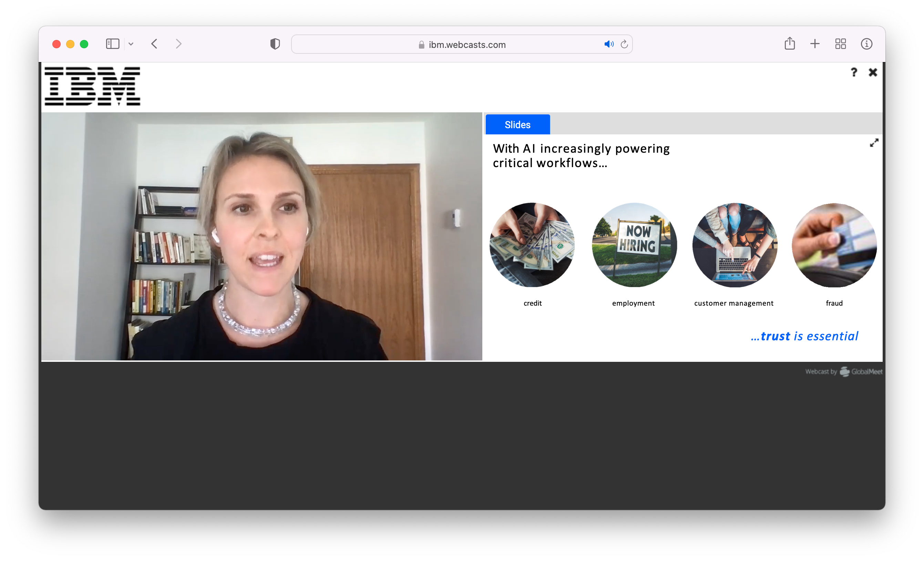Go back with the back arrow
924x561 pixels.
(x=154, y=44)
